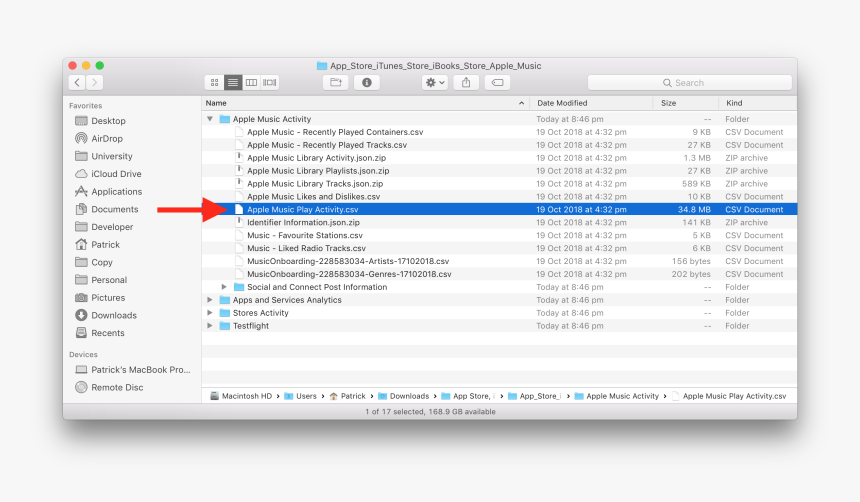The height and width of the screenshot is (502, 860).
Task: Click the Get Info toolbar button
Action: (x=366, y=83)
